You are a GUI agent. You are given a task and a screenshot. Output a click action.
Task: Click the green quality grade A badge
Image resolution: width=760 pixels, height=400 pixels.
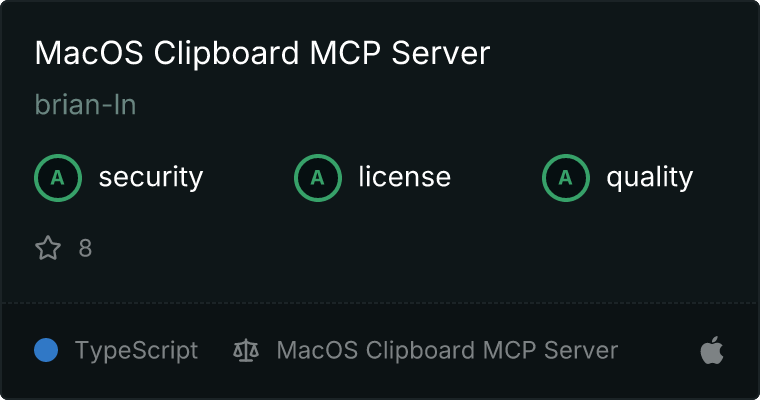pos(566,178)
